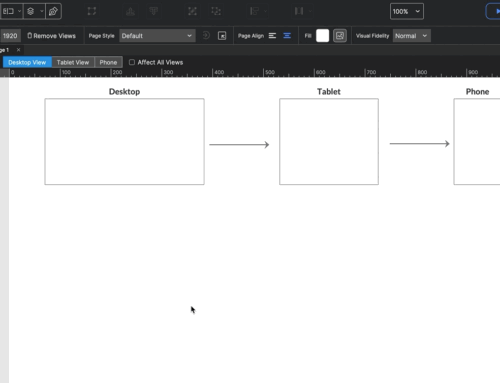The height and width of the screenshot is (383, 500).
Task: Switch to Phone view tab
Action: tap(108, 62)
